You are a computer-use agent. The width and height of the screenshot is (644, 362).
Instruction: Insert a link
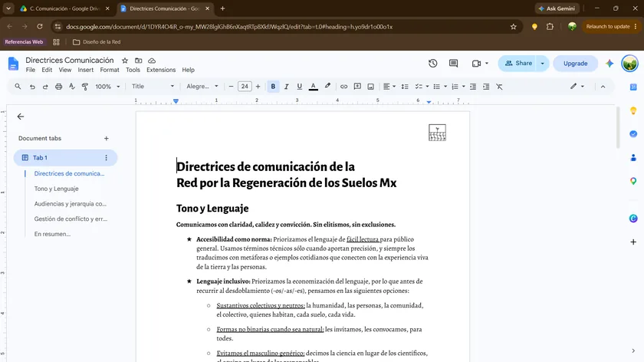click(x=343, y=87)
